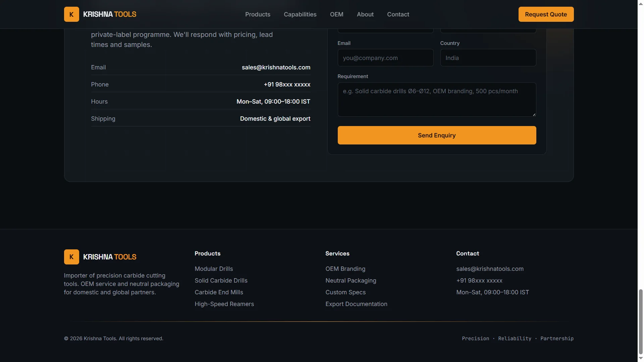Click KRISHNA TOOLS wordmark in the header
The height and width of the screenshot is (362, 644).
tap(110, 14)
